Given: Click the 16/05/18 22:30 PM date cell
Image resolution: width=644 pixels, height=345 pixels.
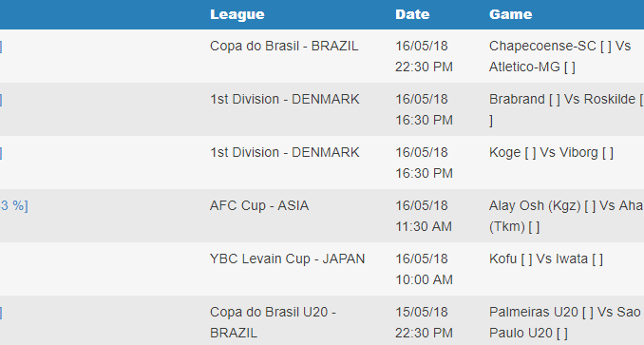Looking at the screenshot, I should pyautogui.click(x=424, y=56).
